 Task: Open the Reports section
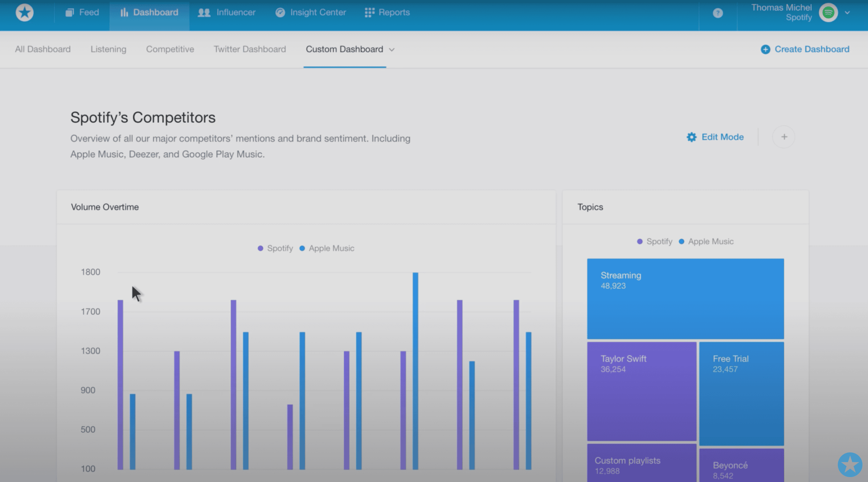387,12
